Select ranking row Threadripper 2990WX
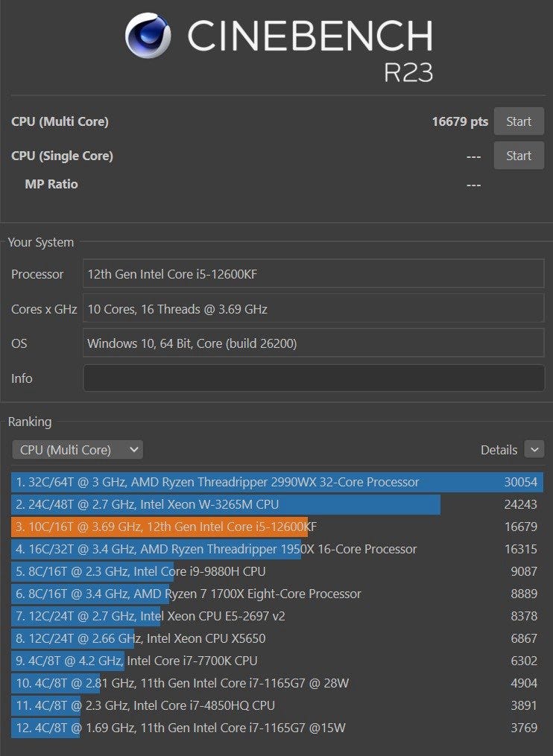Screen dimensions: 553x756 click(277, 482)
